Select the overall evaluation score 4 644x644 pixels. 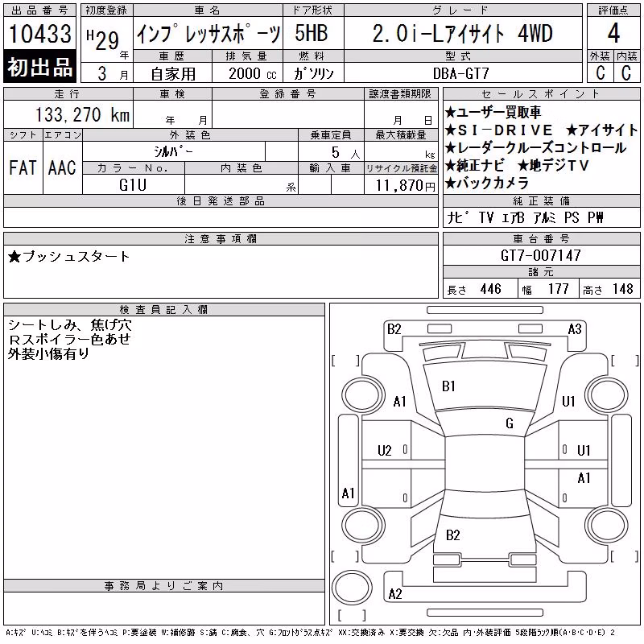613,33
